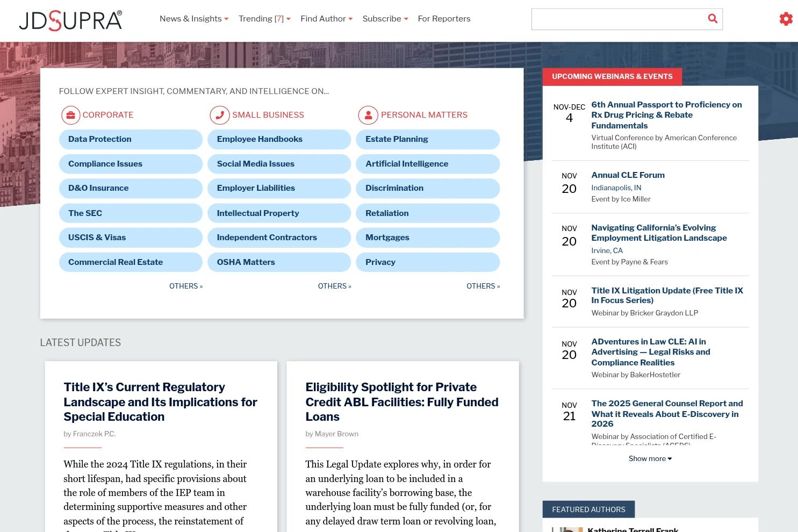The height and width of the screenshot is (532, 798).
Task: Choose the OSHA Matters topic
Action: point(279,262)
